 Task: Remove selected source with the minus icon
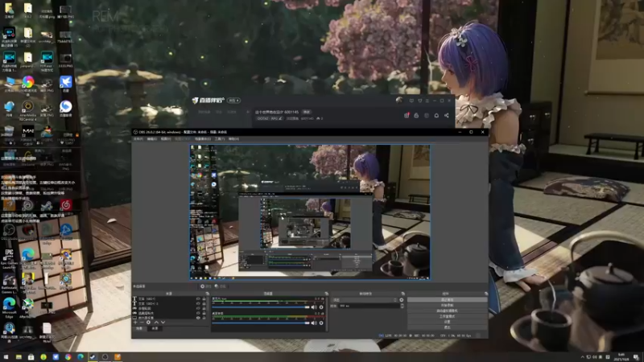click(142, 323)
